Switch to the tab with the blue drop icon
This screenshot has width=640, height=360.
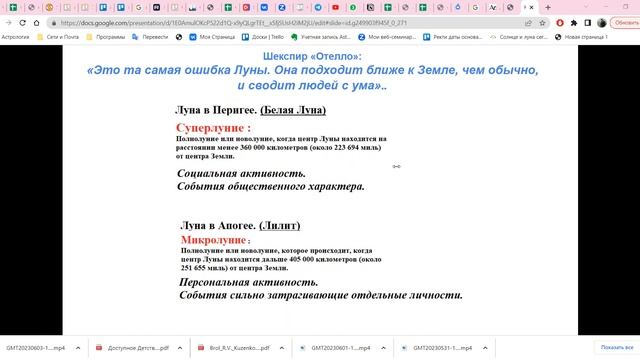coord(458,7)
